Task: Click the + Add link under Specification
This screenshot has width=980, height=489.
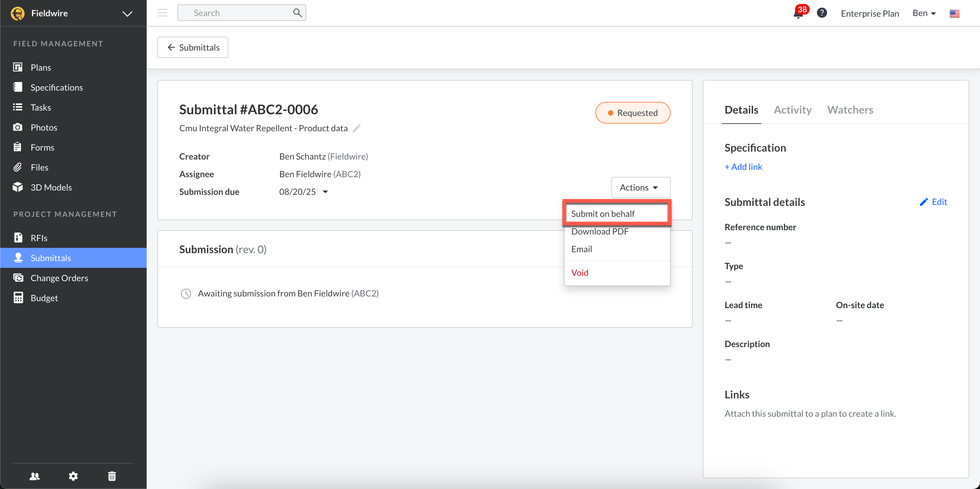Action: coord(743,167)
